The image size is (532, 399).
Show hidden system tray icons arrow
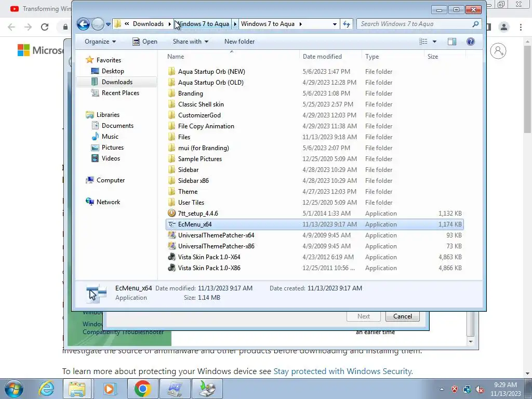(442, 389)
